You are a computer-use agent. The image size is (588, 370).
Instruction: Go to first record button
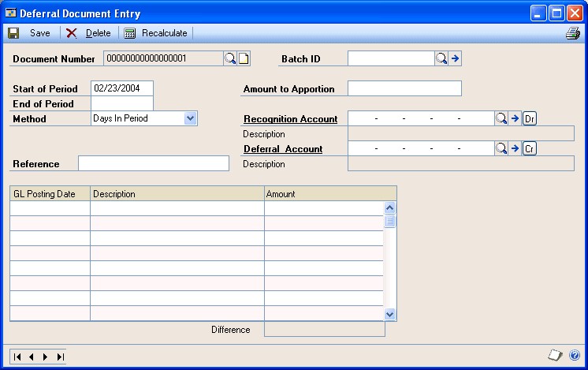(x=17, y=357)
